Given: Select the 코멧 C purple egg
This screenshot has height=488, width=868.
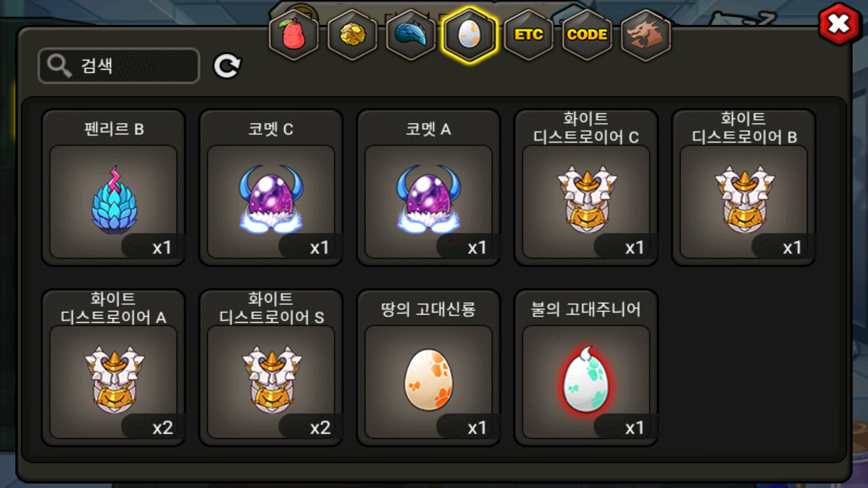Looking at the screenshot, I should coord(271,188).
